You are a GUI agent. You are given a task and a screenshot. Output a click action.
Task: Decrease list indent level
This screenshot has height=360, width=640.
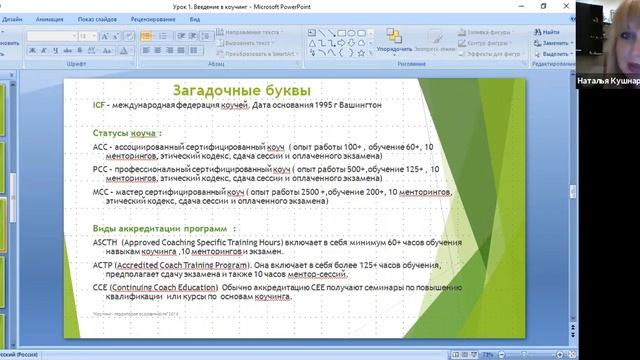tap(181, 36)
